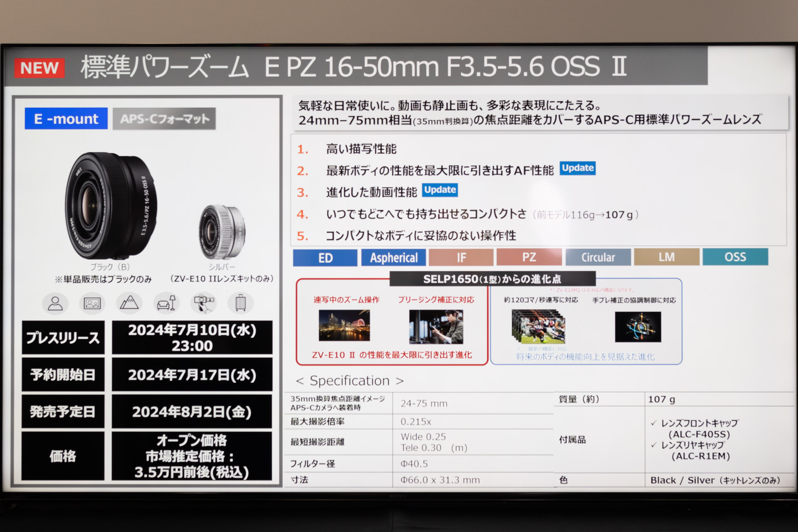
Task: Click the checkmark next to レンズフロントキャップ
Action: 654,423
